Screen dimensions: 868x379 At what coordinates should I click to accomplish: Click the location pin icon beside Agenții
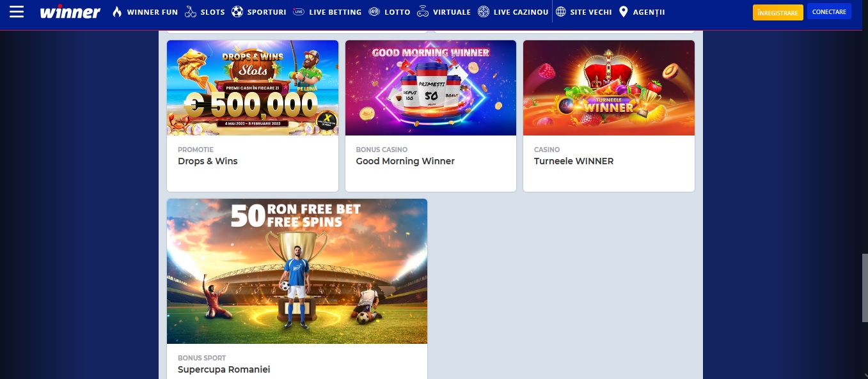coord(624,12)
